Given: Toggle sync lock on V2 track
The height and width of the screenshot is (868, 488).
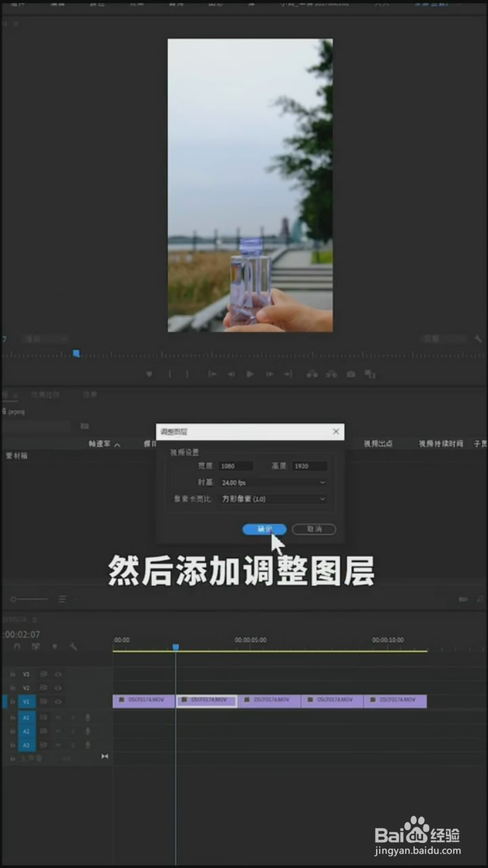Looking at the screenshot, I should point(43,688).
